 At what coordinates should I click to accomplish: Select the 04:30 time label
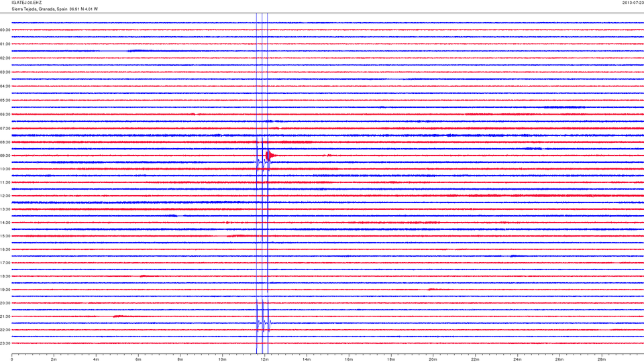[5, 86]
